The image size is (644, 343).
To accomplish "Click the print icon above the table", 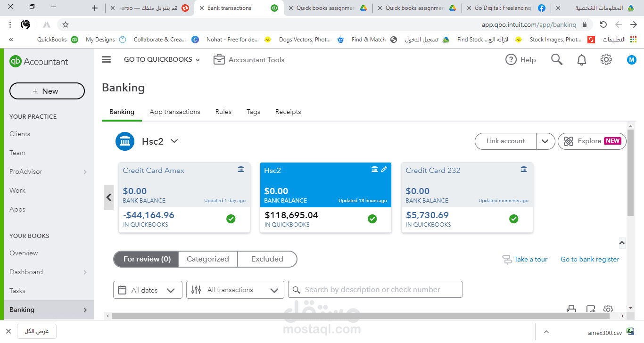I will pos(571,309).
